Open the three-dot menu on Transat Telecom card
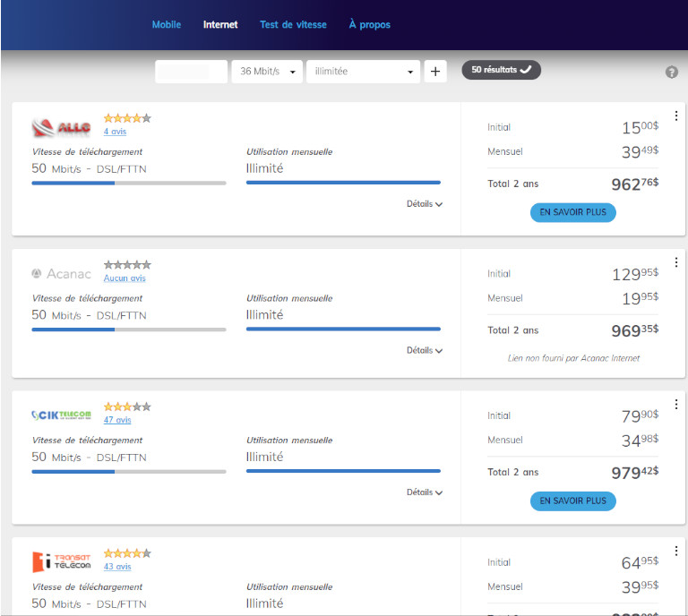 (x=676, y=551)
